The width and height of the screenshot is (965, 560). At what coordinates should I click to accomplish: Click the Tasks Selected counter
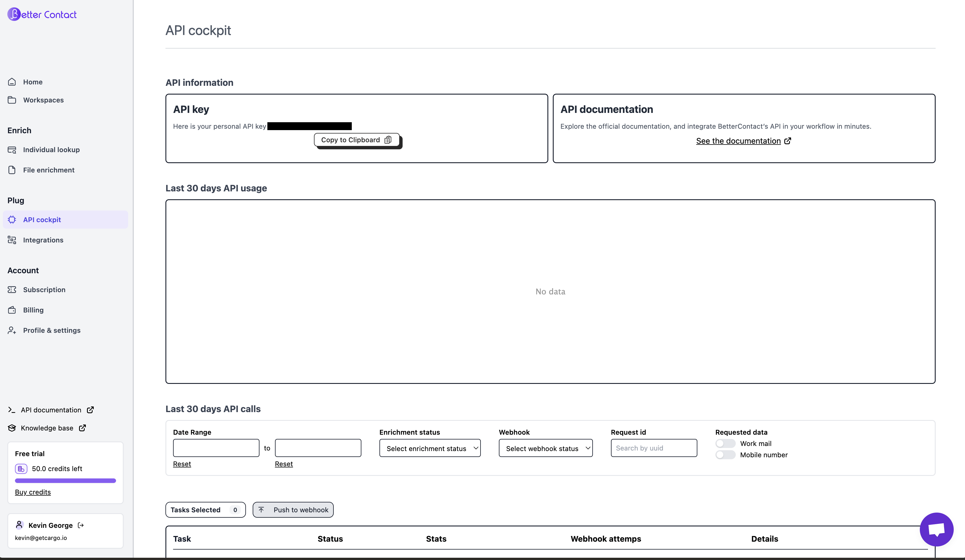(205, 509)
